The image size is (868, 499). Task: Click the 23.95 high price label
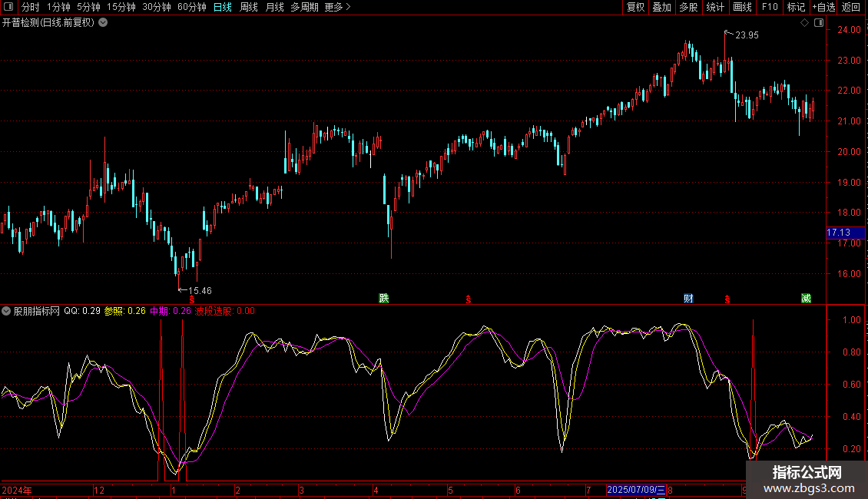pos(747,35)
